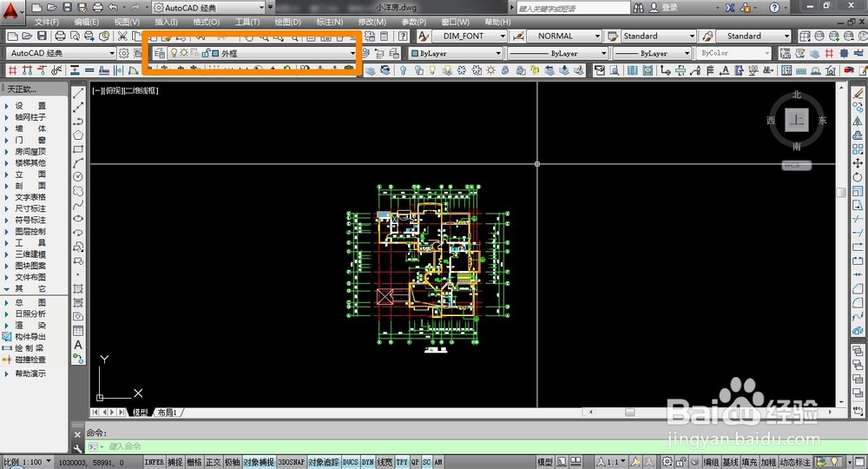The width and height of the screenshot is (868, 469).
Task: Select the Move tool in modify toolbar
Action: click(x=858, y=162)
